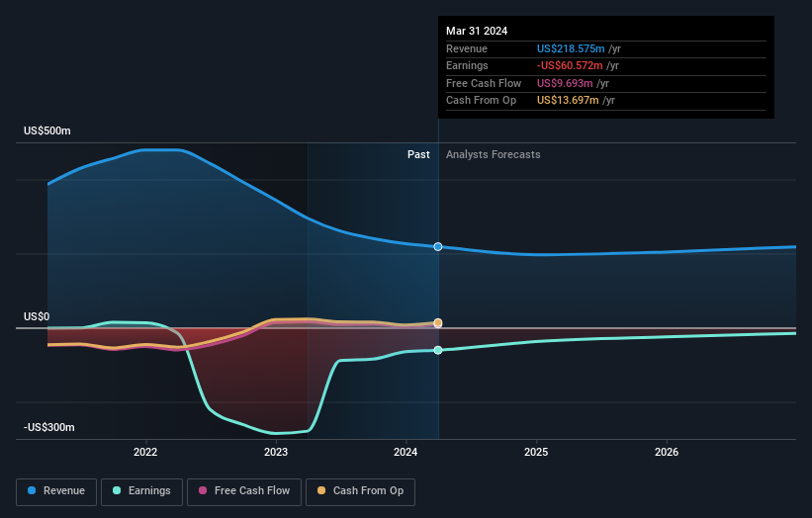The height and width of the screenshot is (518, 812).
Task: Click the Past section label
Action: [x=418, y=154]
